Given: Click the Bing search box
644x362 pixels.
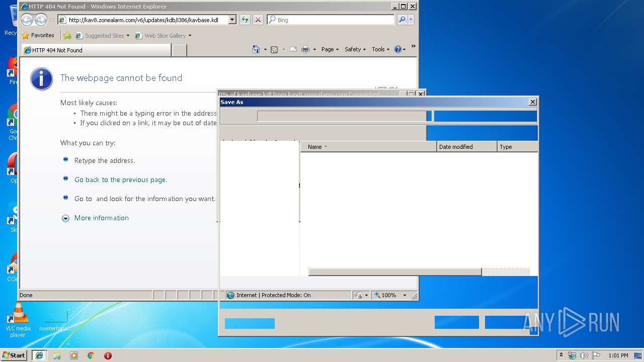Looking at the screenshot, I should click(331, 20).
